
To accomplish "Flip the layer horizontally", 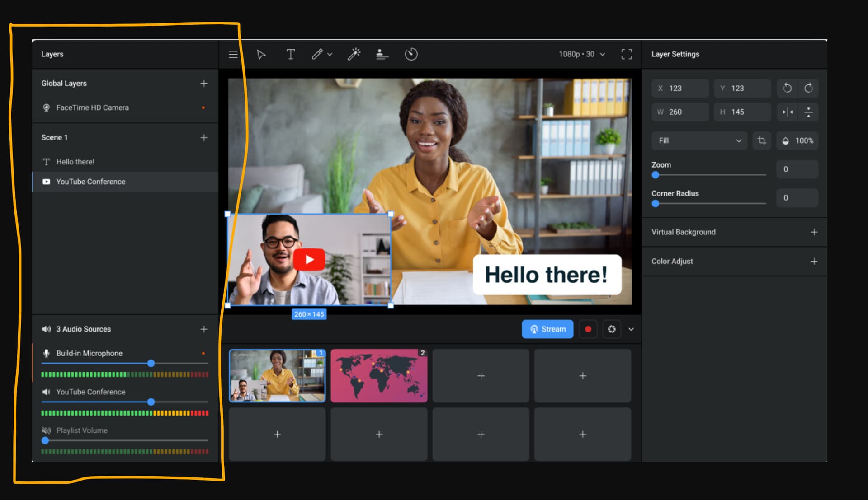I will (788, 112).
